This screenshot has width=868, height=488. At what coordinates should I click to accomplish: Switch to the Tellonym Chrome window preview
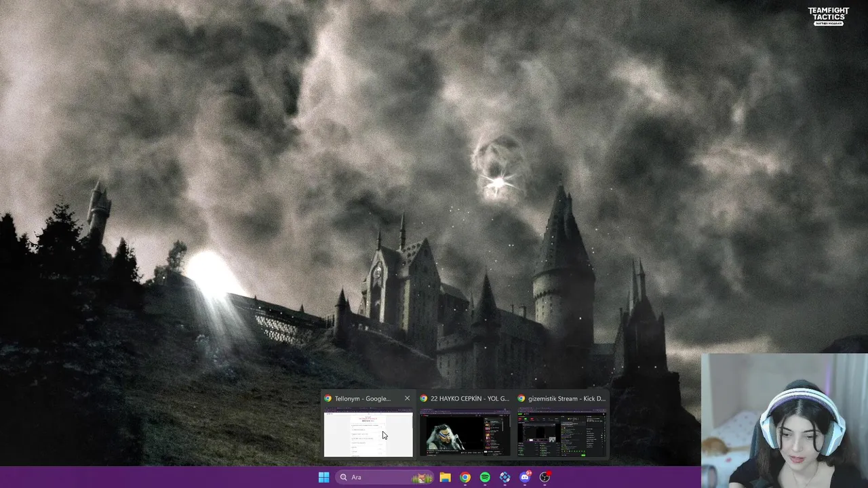[368, 433]
